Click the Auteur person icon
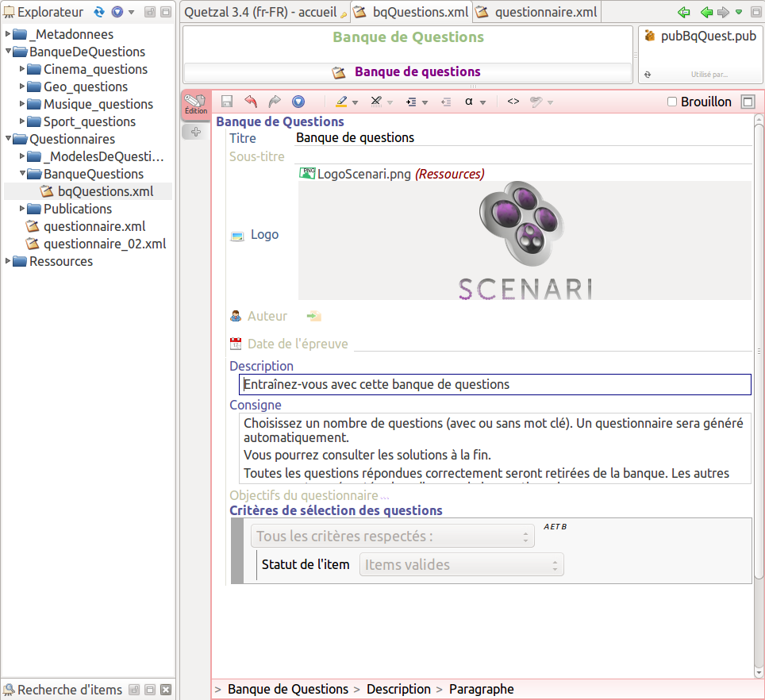Screen dimensions: 765x700 [236, 316]
